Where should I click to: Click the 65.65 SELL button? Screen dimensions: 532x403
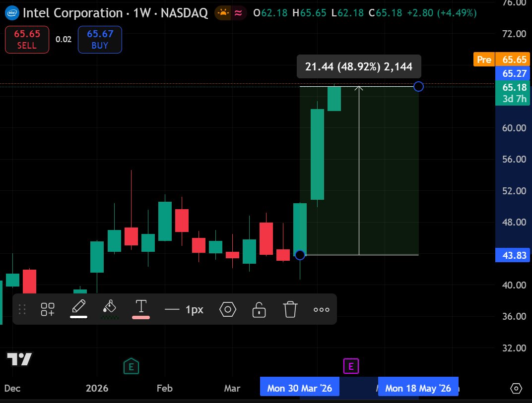pos(27,40)
